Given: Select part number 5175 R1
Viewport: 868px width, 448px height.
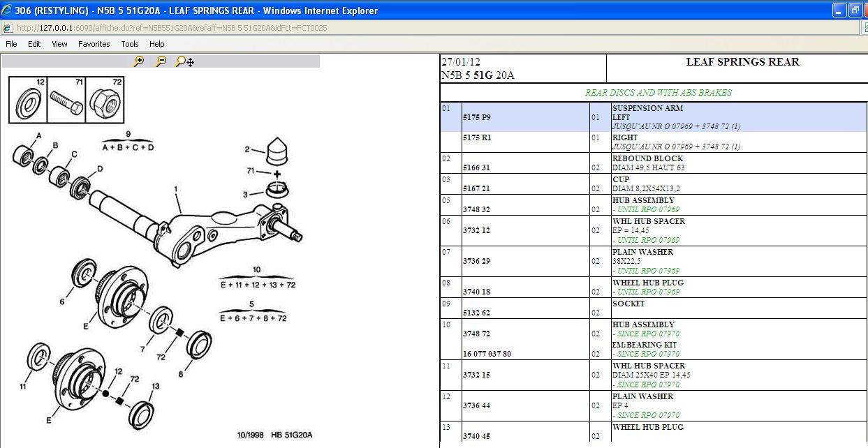Looking at the screenshot, I should click(x=477, y=137).
